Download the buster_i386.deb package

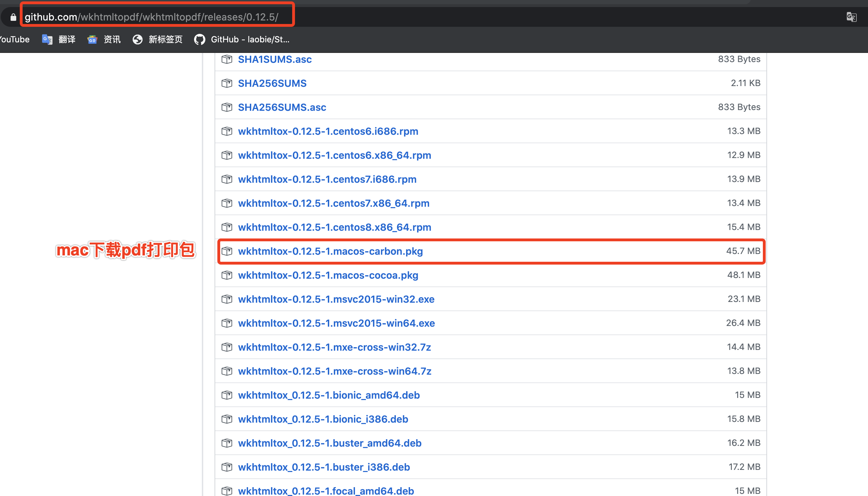pos(324,467)
